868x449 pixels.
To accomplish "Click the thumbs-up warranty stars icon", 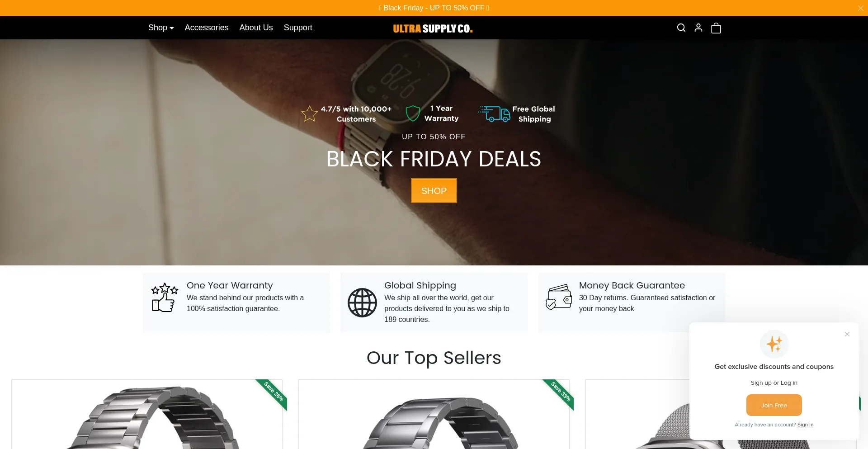I will click(x=165, y=297).
